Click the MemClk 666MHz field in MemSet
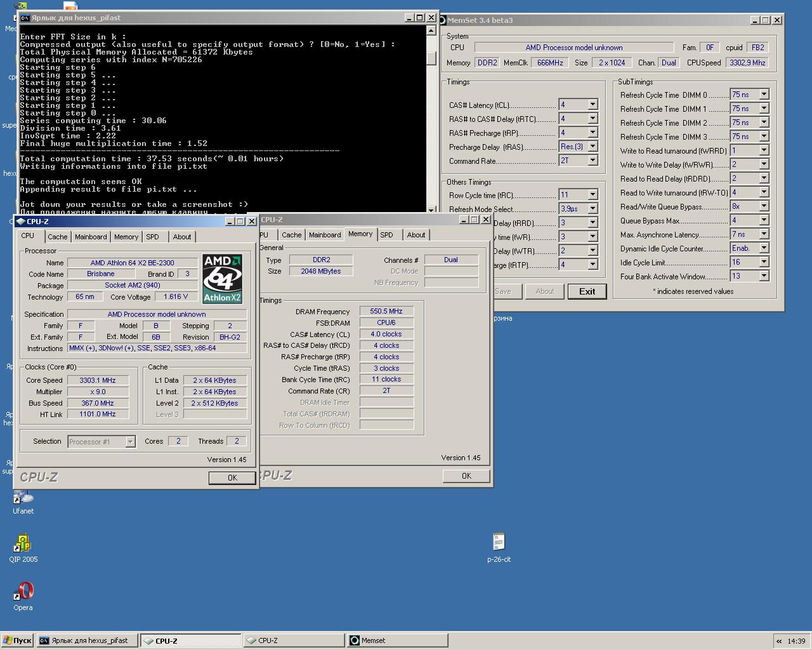812x650 pixels. coord(550,63)
